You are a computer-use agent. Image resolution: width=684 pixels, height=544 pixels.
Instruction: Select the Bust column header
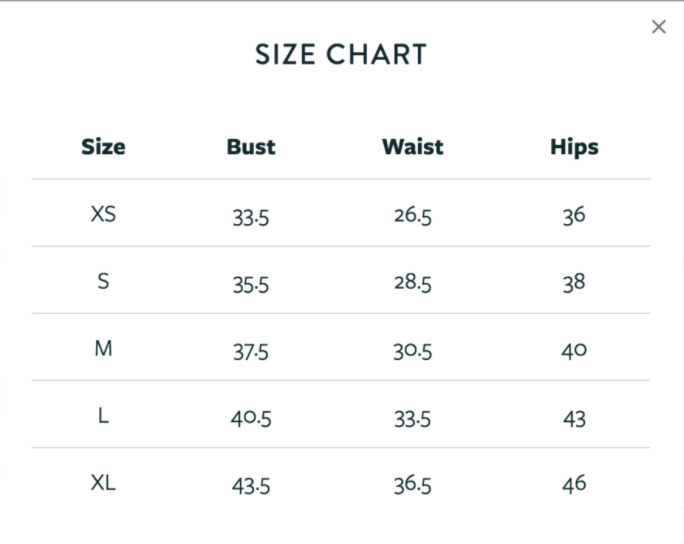tap(251, 147)
